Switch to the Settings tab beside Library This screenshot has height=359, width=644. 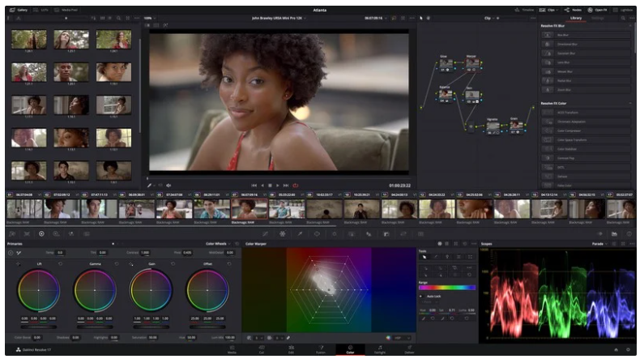pos(598,18)
